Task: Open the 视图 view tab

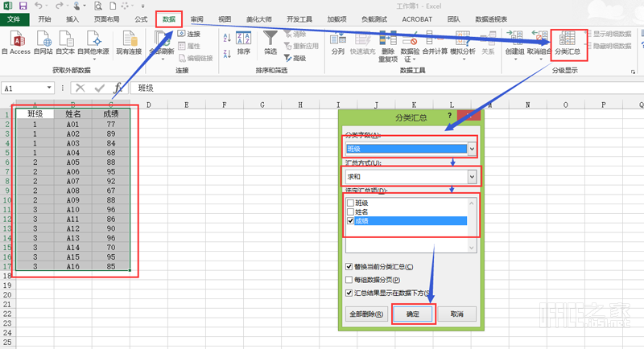Action: click(225, 18)
